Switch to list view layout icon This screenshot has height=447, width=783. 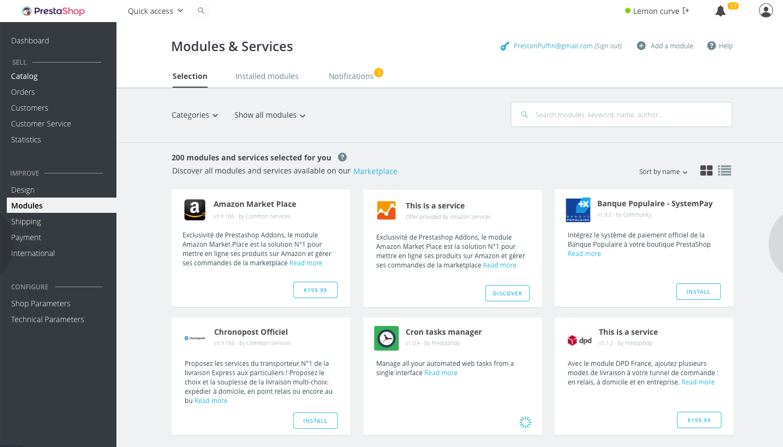[x=725, y=171]
